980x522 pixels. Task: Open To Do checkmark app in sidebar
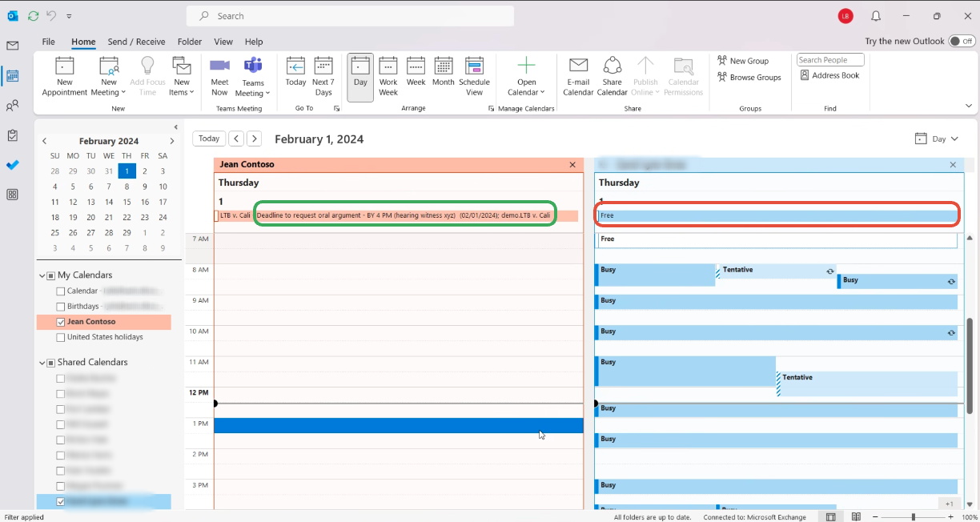(12, 165)
